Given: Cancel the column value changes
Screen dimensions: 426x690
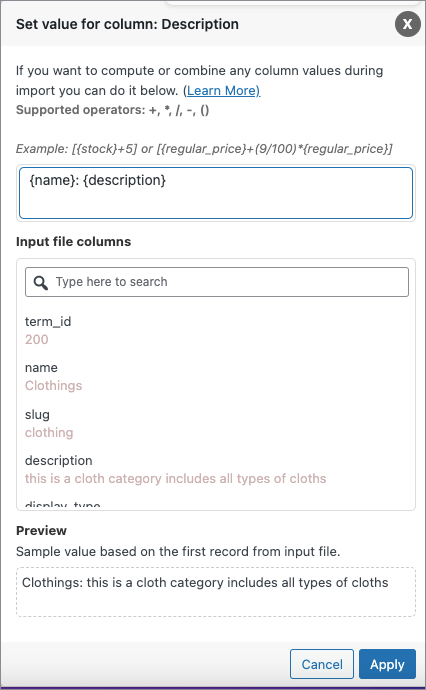Looking at the screenshot, I should click(322, 664).
